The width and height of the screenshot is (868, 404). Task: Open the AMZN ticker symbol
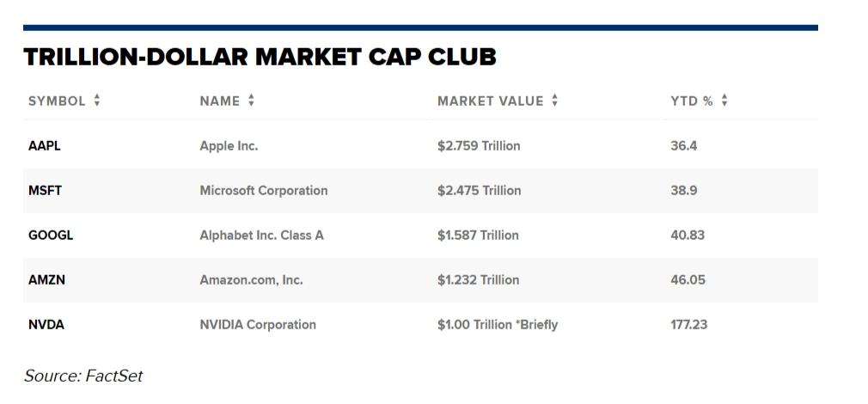point(46,280)
